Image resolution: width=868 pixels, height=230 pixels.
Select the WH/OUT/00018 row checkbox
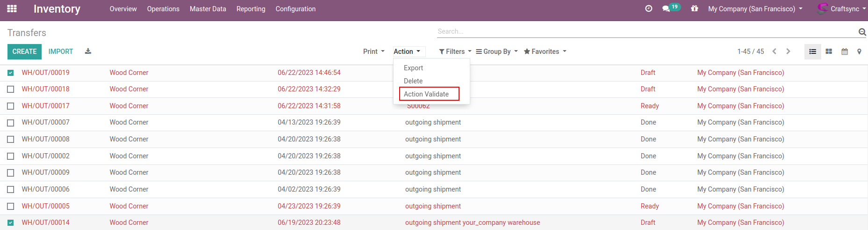pos(11,89)
